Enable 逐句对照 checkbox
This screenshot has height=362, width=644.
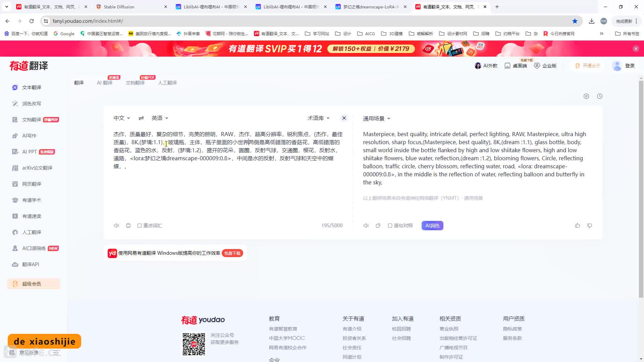coord(390,226)
